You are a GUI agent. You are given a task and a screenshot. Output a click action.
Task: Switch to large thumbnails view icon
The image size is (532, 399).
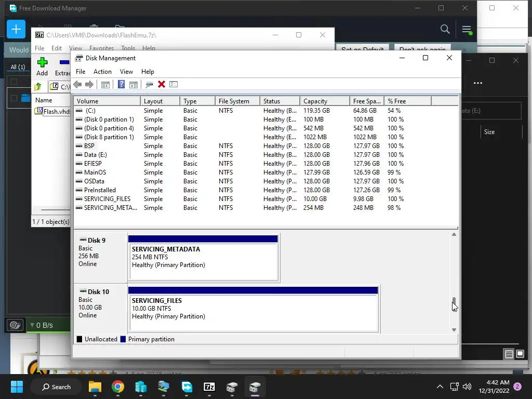coord(520,354)
